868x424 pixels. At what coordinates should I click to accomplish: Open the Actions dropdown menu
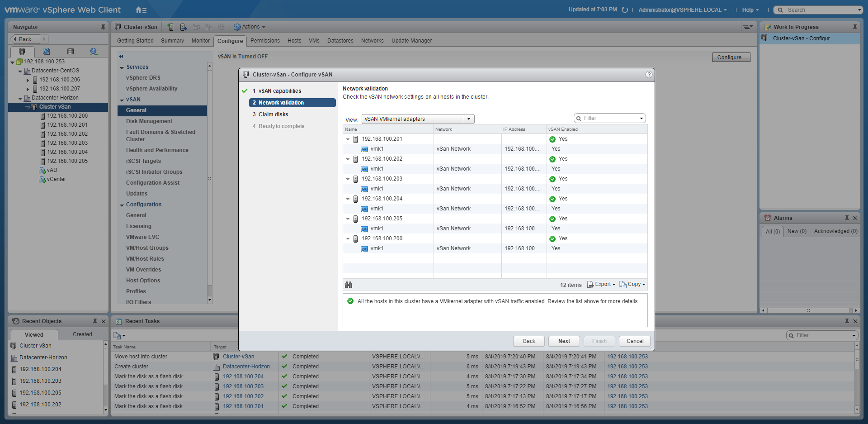tap(250, 27)
